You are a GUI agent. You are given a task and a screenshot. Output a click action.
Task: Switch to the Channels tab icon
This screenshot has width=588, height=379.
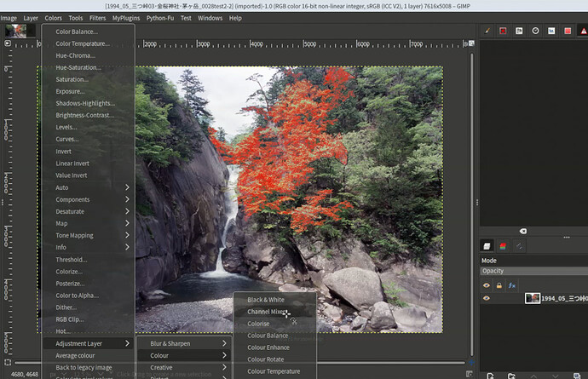503,246
